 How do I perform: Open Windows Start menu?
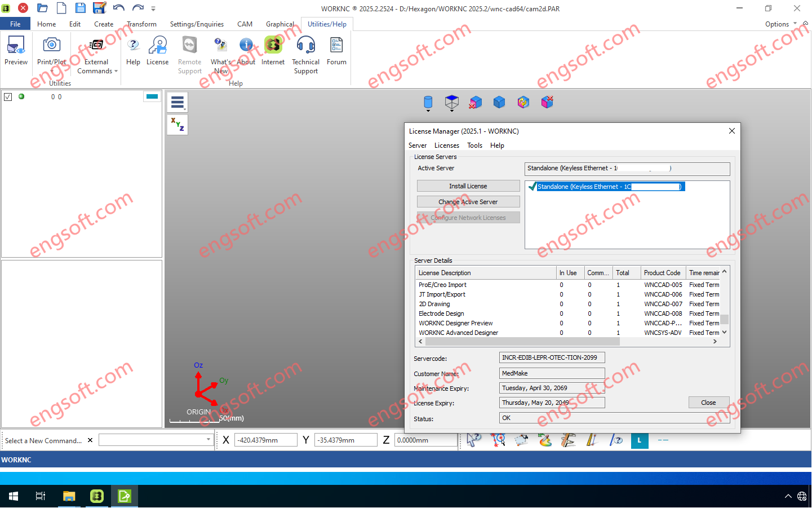coord(14,496)
